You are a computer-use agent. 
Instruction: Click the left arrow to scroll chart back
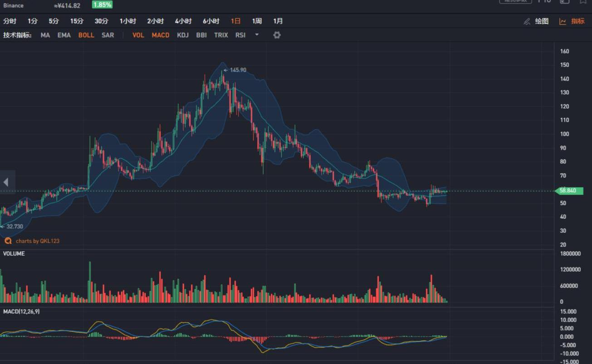click(6, 182)
